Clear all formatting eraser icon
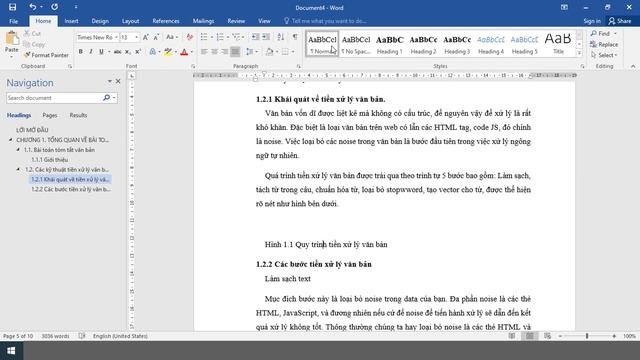The height and width of the screenshot is (360, 640). [189, 37]
